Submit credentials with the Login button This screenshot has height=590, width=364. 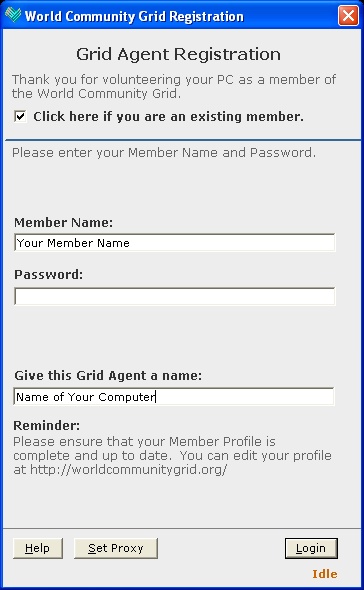click(311, 548)
